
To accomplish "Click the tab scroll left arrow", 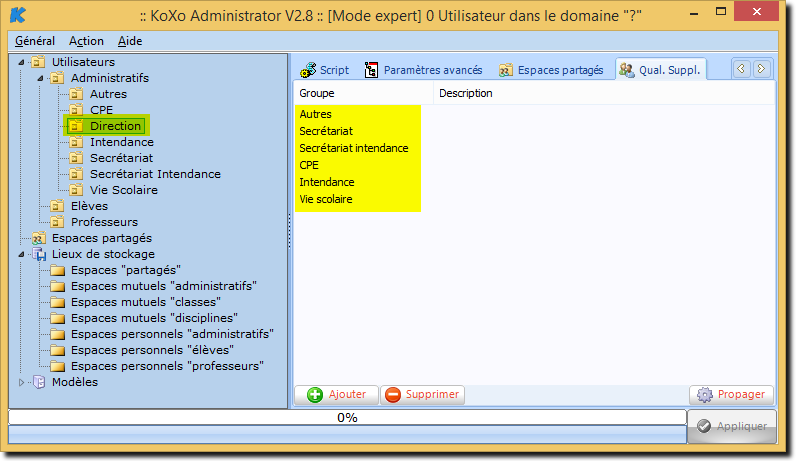I will tap(741, 69).
